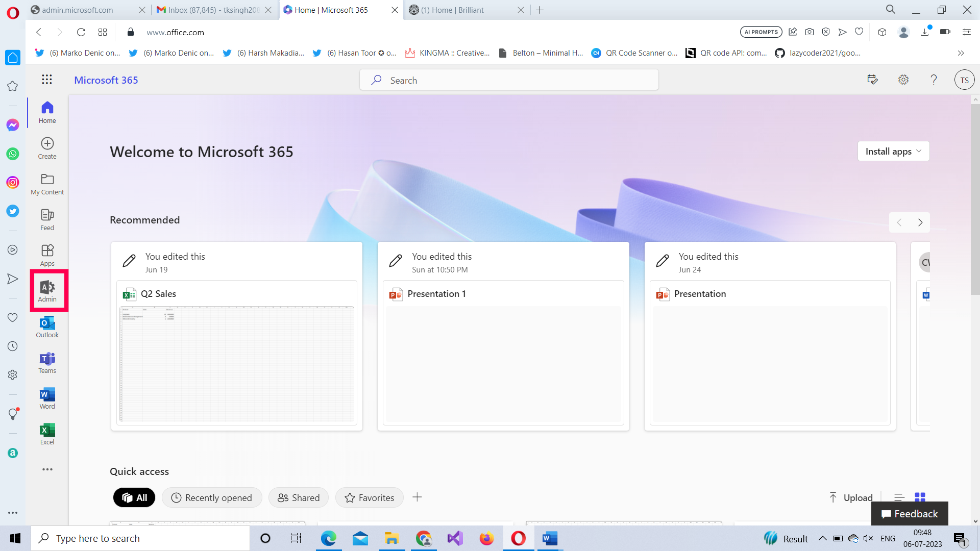Open the TS account profile
This screenshot has height=551, width=980.
coord(964,80)
